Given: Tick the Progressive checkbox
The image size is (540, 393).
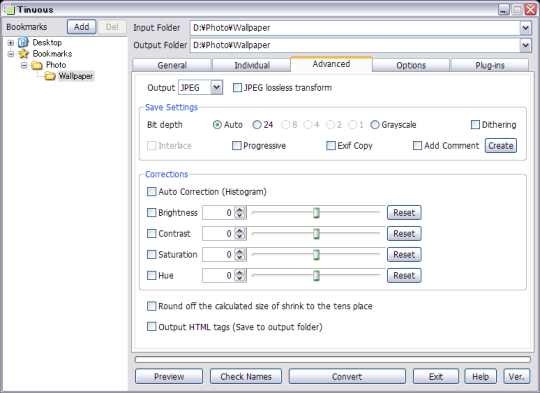Looking at the screenshot, I should [x=237, y=146].
